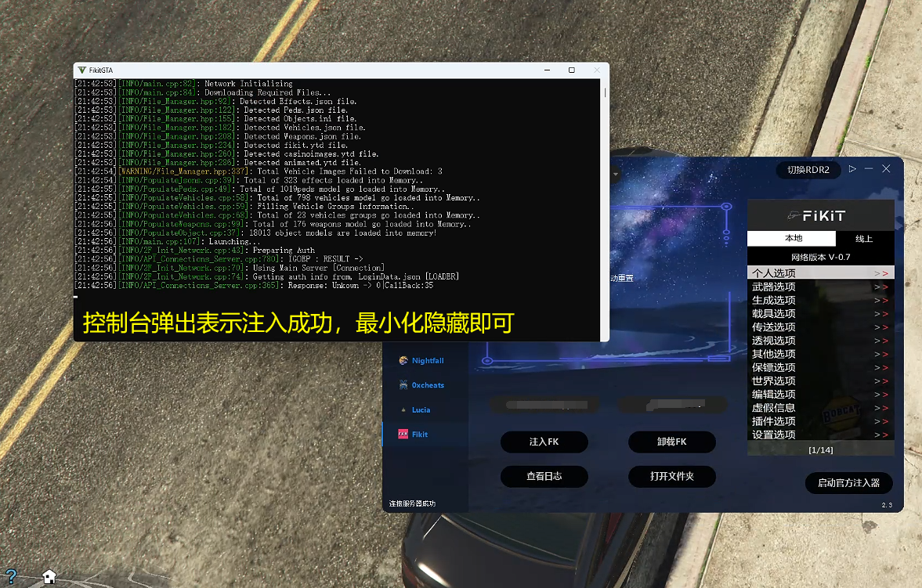Open the 生成选项 menu entry
The width and height of the screenshot is (922, 588).
(x=821, y=300)
